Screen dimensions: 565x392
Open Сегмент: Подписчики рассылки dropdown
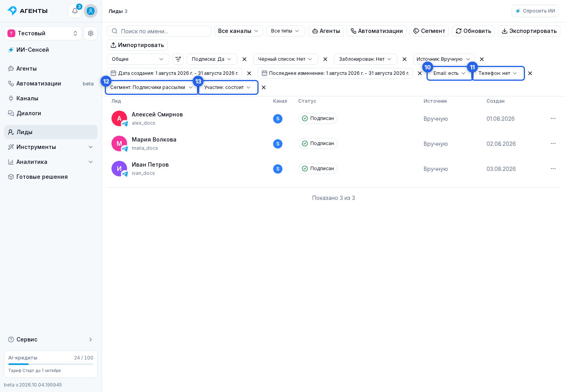(152, 87)
